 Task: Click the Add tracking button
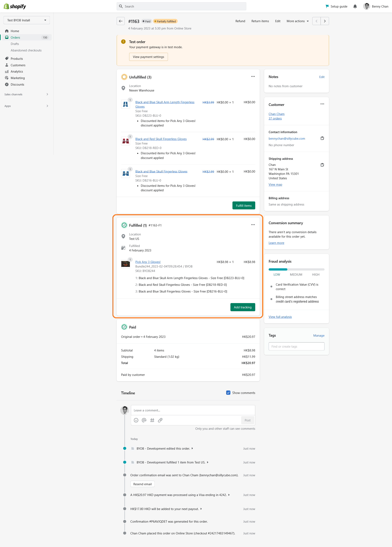pyautogui.click(x=242, y=307)
